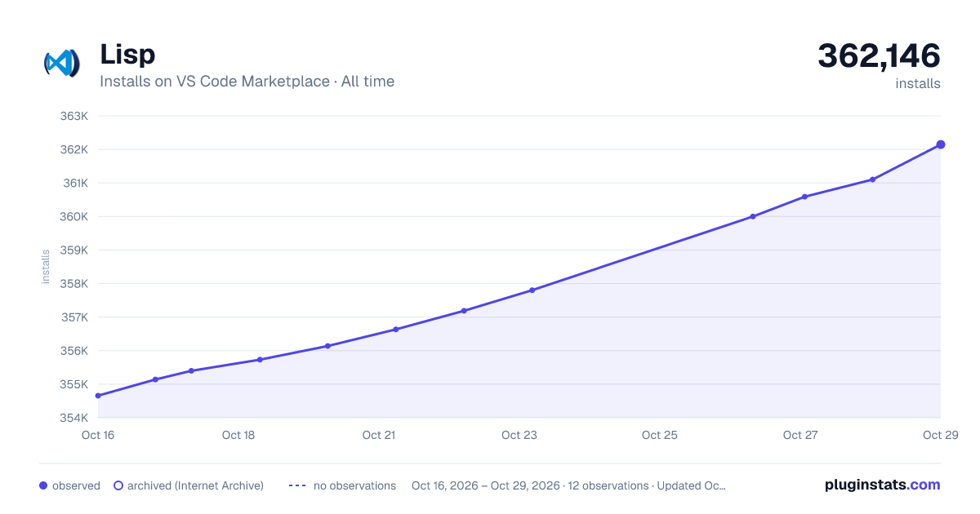Open the pluginstats.com link
980x514 pixels.
883,485
